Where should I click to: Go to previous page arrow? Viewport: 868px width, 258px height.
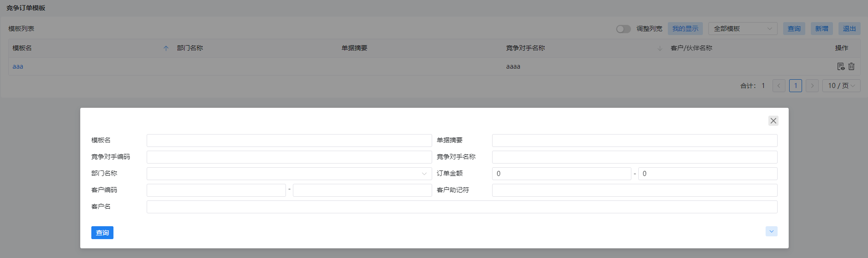coord(779,86)
